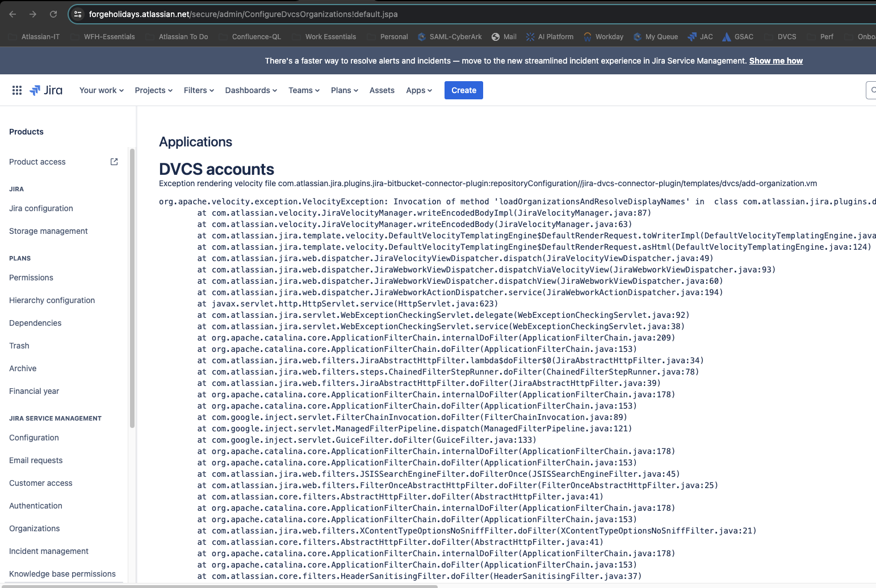Open the WFH-Essentials bookmark folder

103,37
